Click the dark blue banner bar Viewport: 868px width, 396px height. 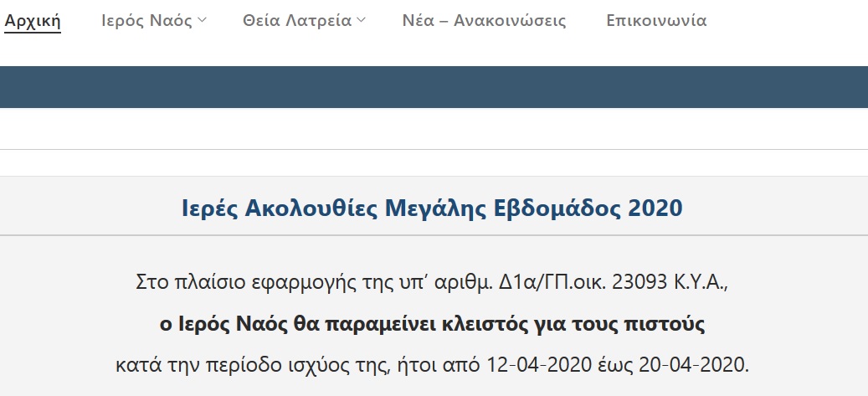(x=434, y=87)
